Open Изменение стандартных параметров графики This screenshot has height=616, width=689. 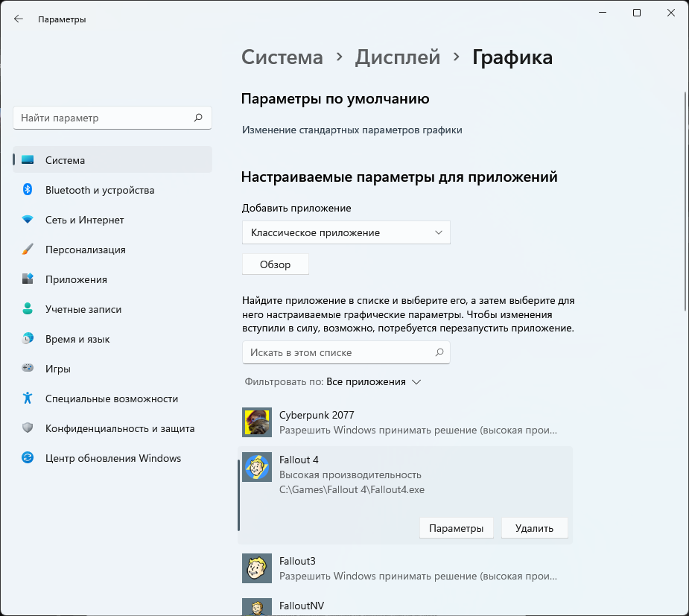click(x=352, y=130)
